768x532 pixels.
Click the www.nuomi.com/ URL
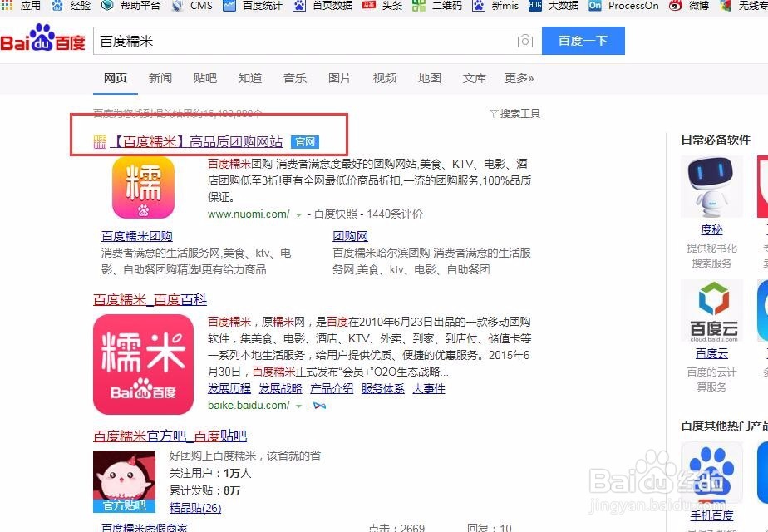click(x=249, y=214)
